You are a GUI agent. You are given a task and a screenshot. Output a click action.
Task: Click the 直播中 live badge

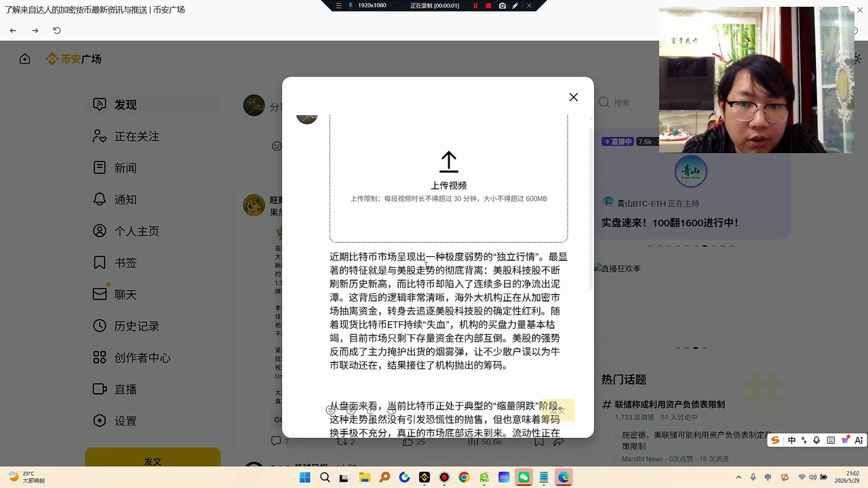(x=617, y=142)
